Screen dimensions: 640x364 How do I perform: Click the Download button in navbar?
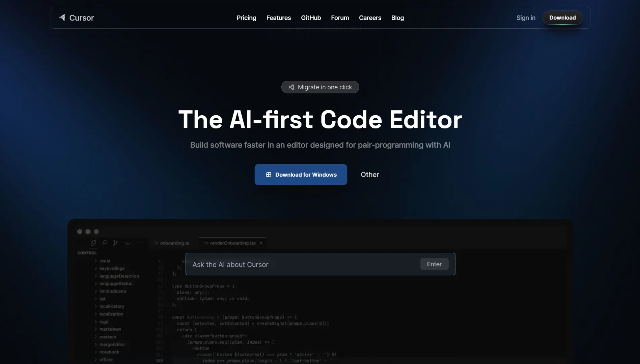(x=562, y=18)
